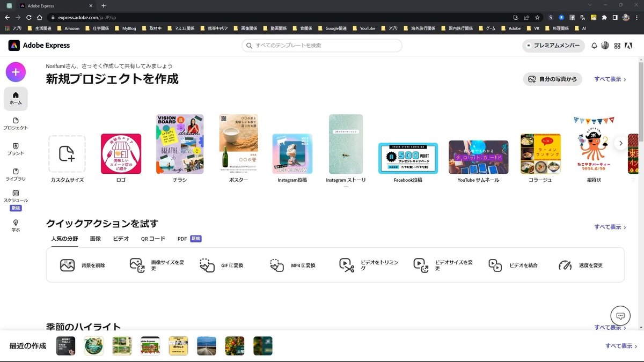The height and width of the screenshot is (362, 644).
Task: Open the YouTube bookmark folder
Action: tap(363, 28)
